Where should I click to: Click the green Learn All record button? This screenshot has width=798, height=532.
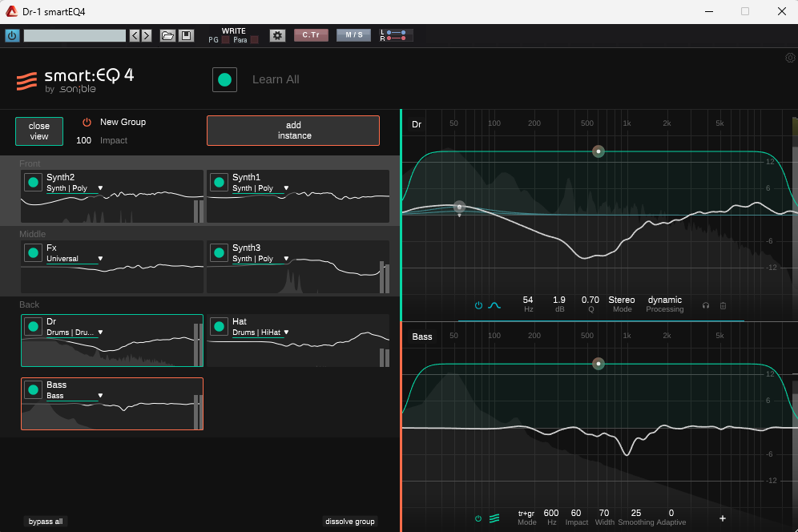(224, 79)
